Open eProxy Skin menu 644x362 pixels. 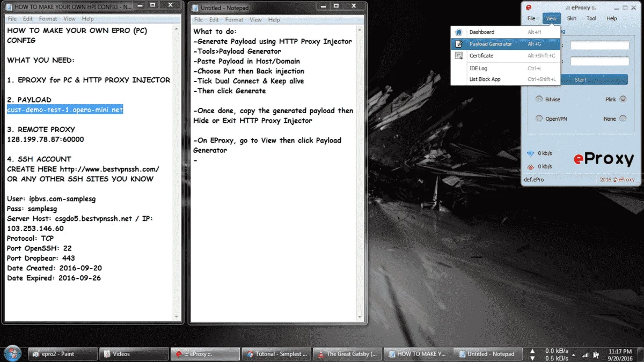[572, 18]
